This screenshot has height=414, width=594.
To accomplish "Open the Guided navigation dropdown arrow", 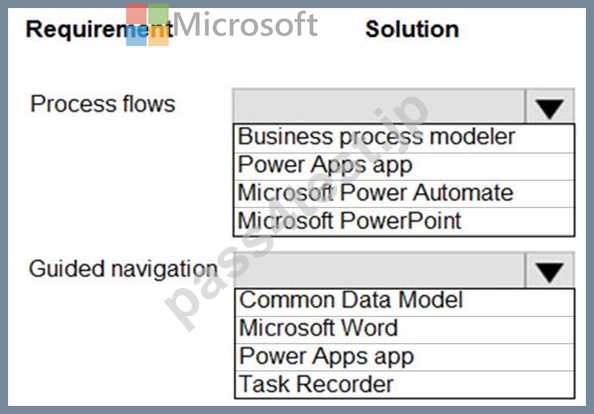I will click(x=550, y=270).
